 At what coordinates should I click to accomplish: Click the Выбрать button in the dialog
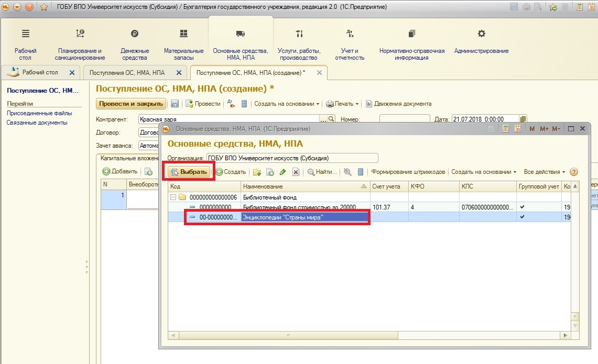point(191,172)
